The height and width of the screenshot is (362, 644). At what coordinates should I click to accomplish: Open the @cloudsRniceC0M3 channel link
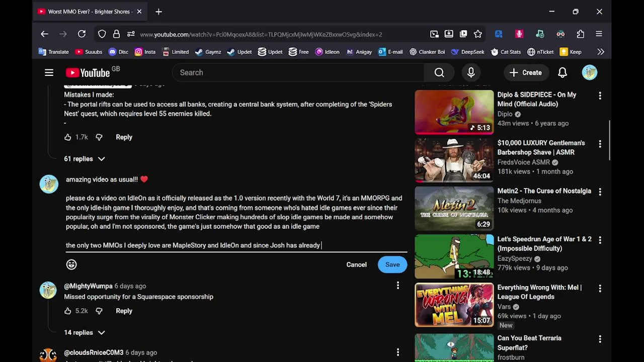94,352
